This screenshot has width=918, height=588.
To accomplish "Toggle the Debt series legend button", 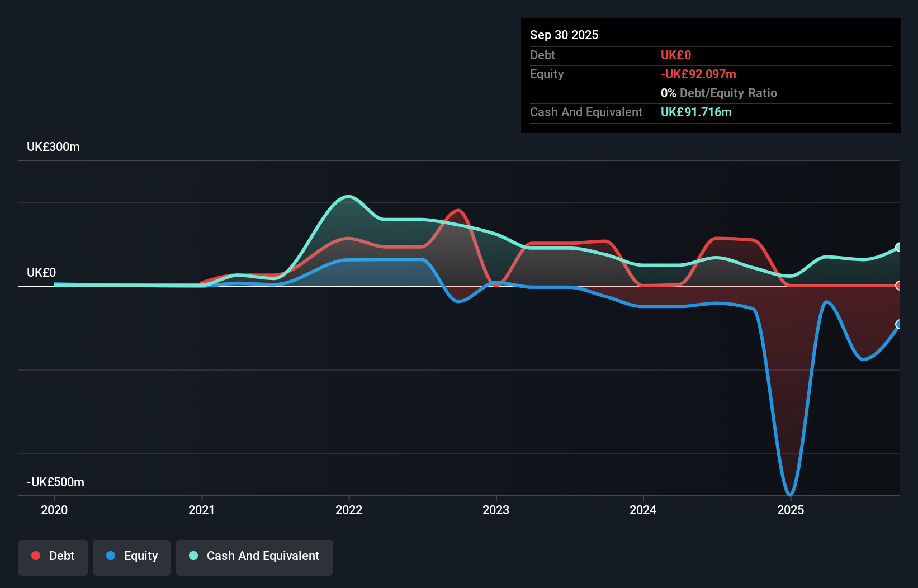I will pyautogui.click(x=53, y=557).
